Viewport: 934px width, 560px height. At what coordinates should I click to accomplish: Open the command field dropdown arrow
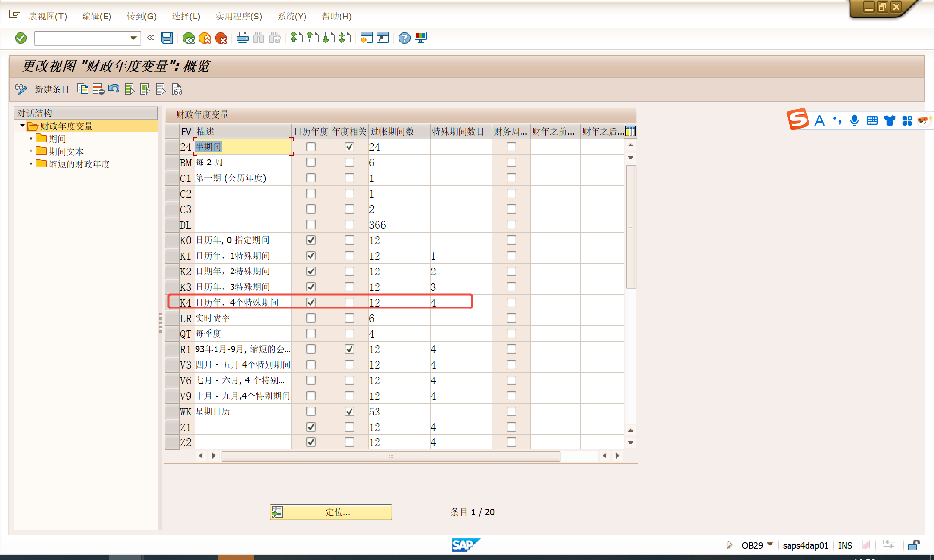(133, 38)
